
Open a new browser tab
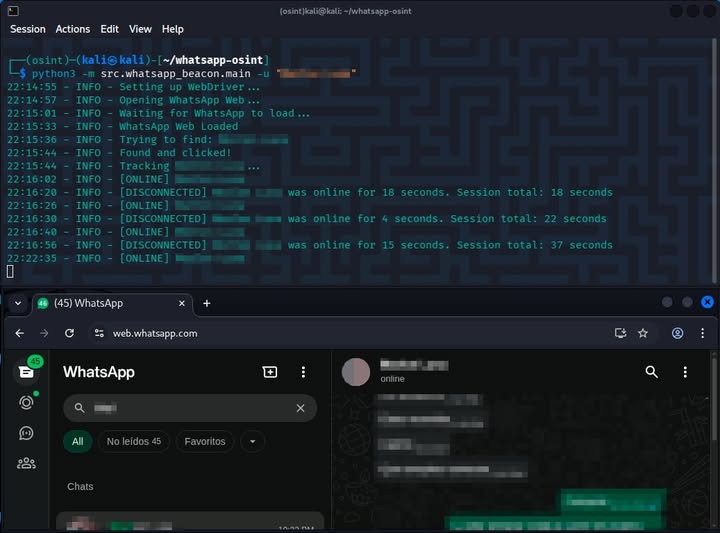[x=207, y=303]
